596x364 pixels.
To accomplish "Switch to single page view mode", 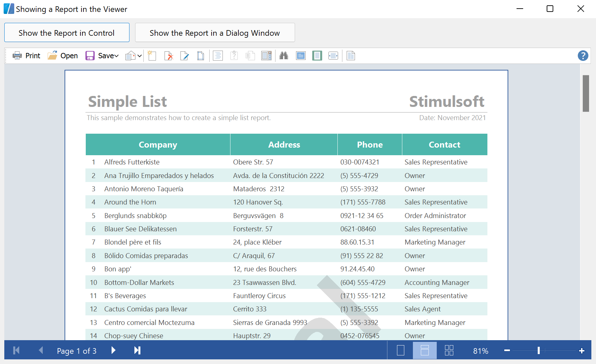I will [x=401, y=350].
